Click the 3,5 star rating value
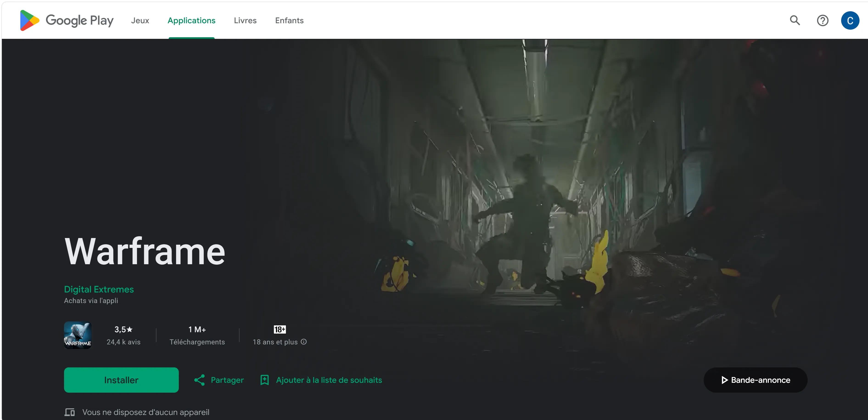This screenshot has height=420, width=868. tap(123, 330)
